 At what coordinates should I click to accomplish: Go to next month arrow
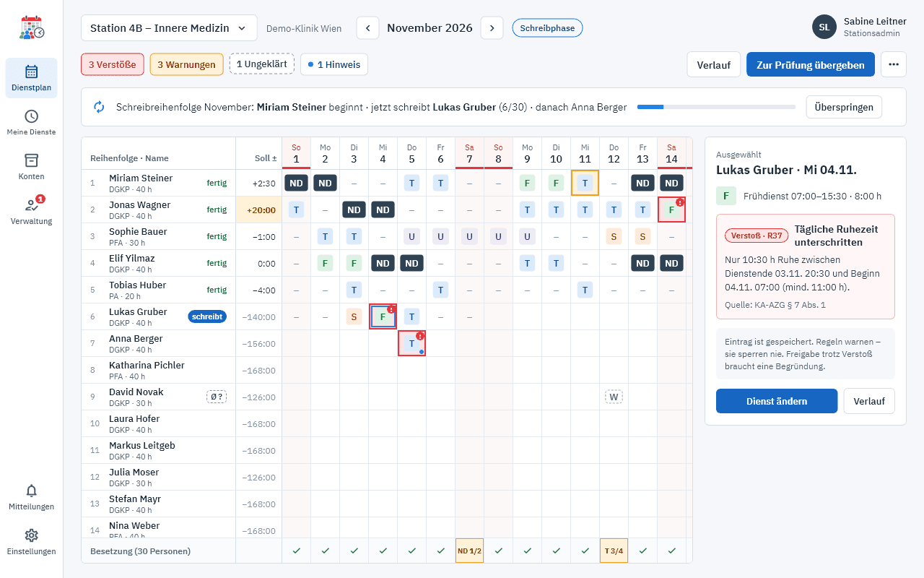point(492,28)
